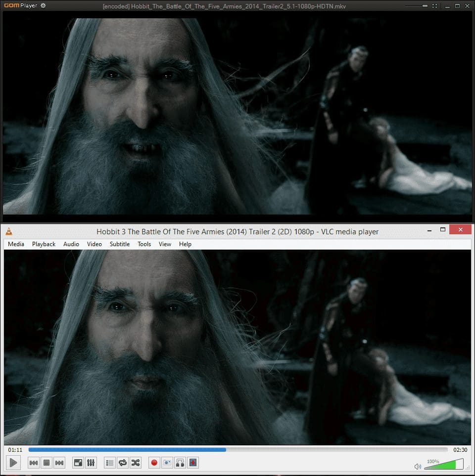Click VLC window title text
Screen dimensions: 475x476
(x=237, y=232)
